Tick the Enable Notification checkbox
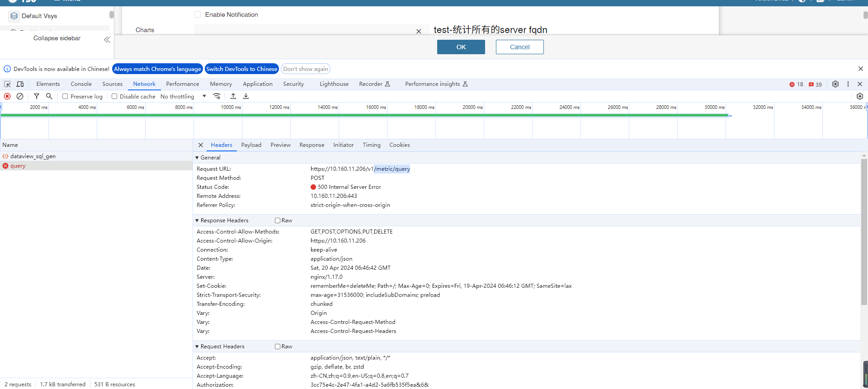868x389 pixels. coord(198,14)
